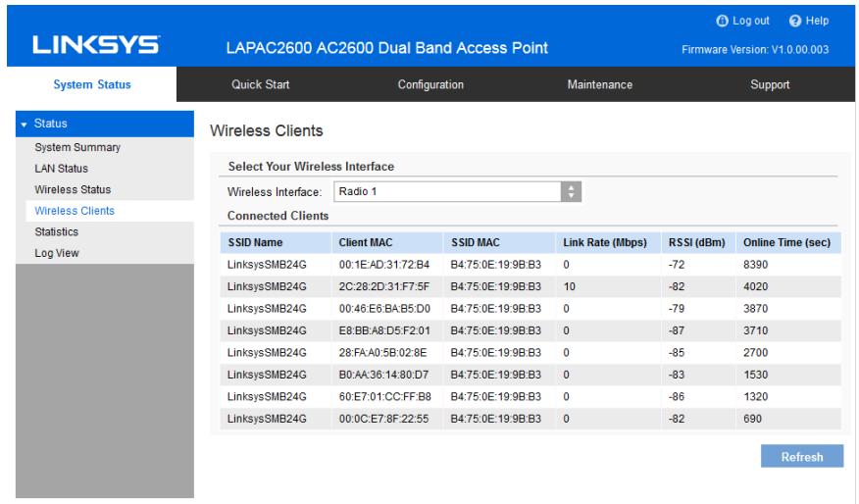Click the Help question mark icon
This screenshot has height=504, width=859.
tap(795, 21)
